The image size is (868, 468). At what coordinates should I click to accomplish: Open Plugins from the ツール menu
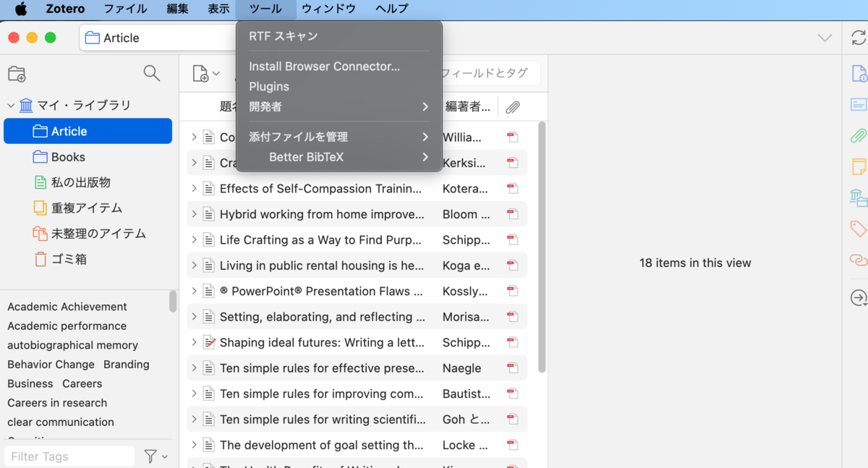click(x=339, y=87)
